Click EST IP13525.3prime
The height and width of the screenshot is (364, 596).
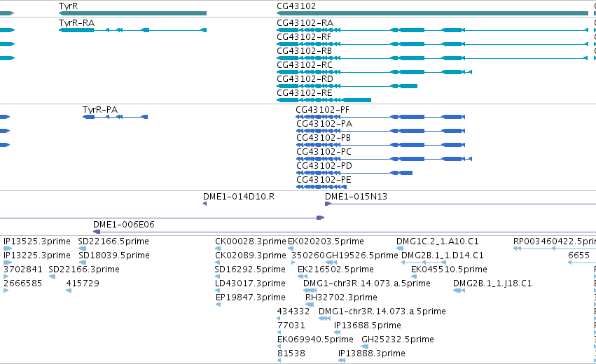click(x=37, y=241)
